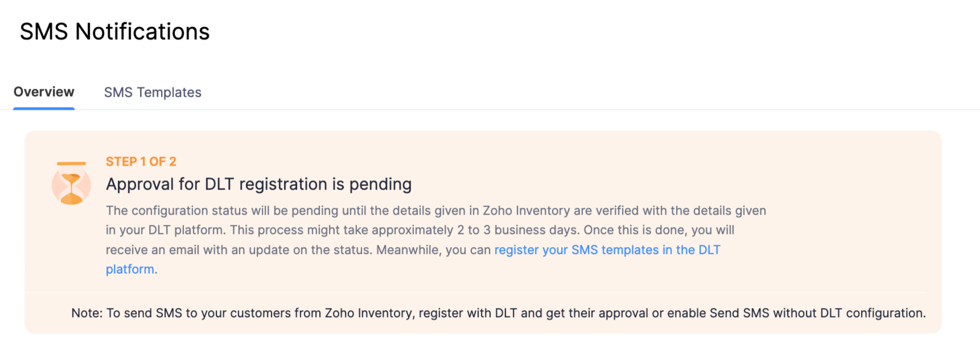Click the Note about Send SMS without DLT configuration
980x345 pixels.
pyautogui.click(x=499, y=313)
